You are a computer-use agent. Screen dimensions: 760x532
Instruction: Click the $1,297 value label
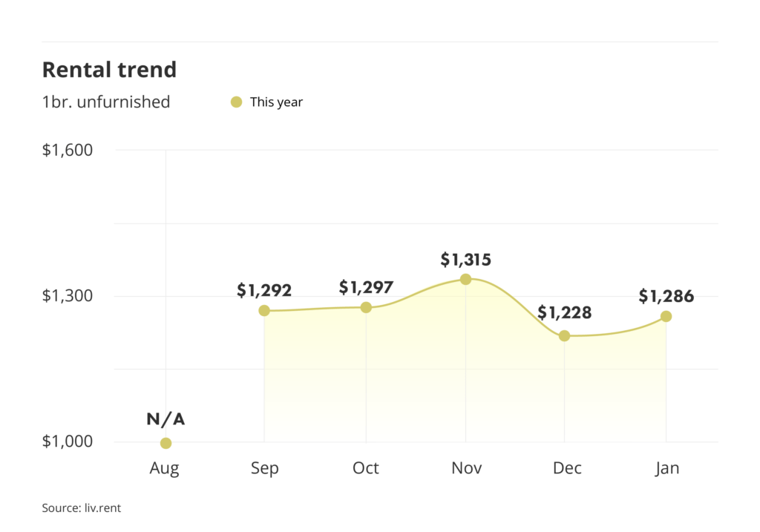366,287
